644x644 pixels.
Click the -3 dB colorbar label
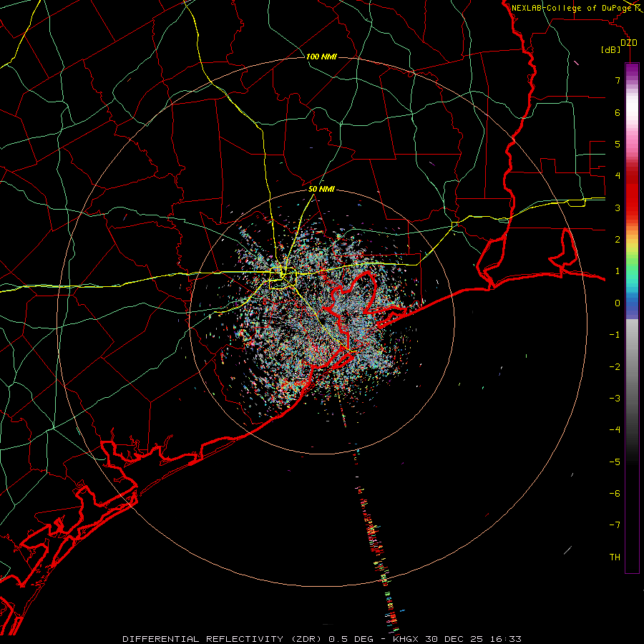[x=615, y=399]
